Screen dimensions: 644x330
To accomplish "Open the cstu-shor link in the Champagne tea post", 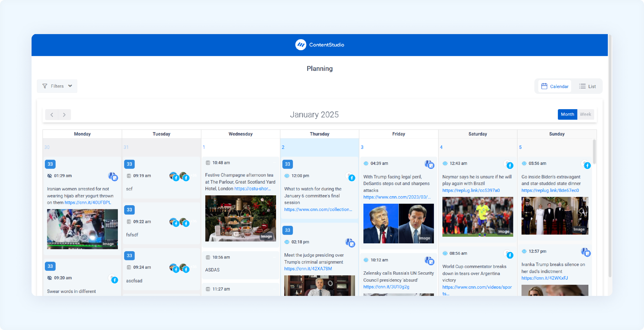I will (252, 189).
